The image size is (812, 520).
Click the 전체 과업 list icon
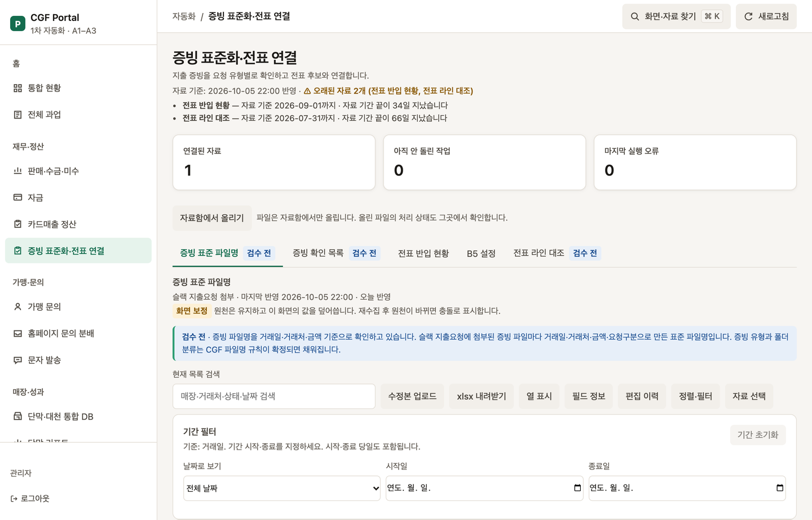17,114
